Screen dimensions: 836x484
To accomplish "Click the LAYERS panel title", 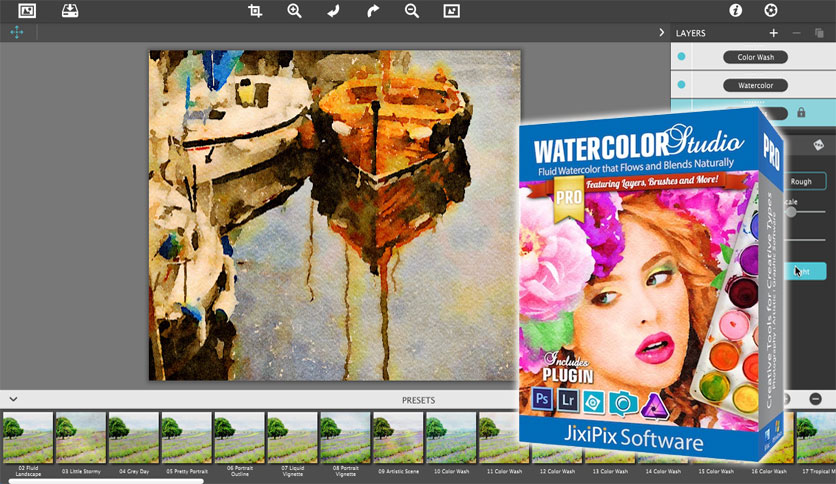I will (690, 33).
